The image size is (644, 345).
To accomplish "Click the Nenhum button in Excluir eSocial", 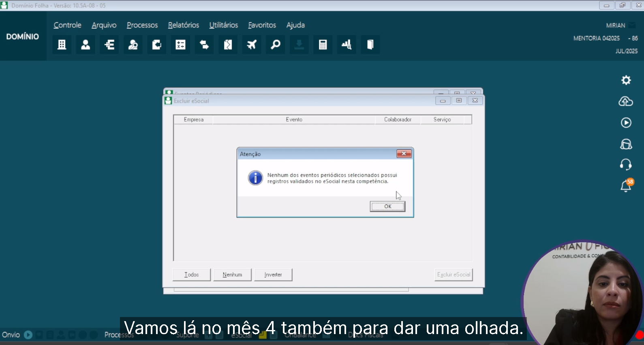I will (232, 275).
